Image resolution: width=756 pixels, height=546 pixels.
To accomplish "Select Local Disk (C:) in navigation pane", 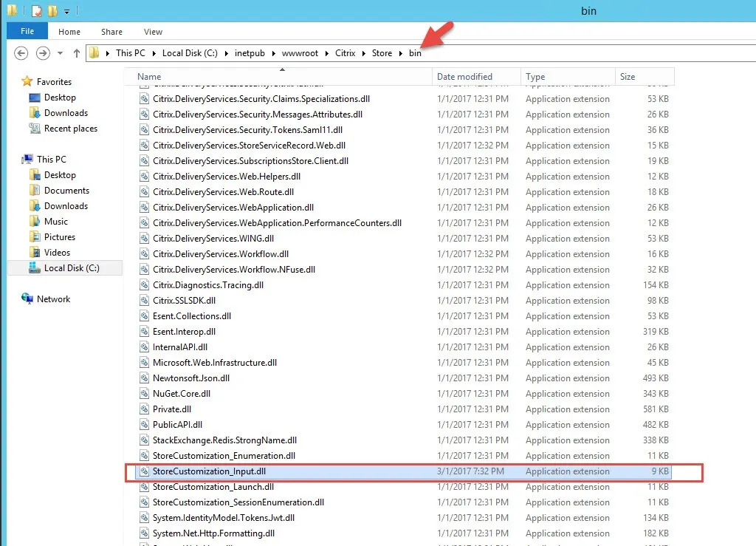I will [71, 268].
